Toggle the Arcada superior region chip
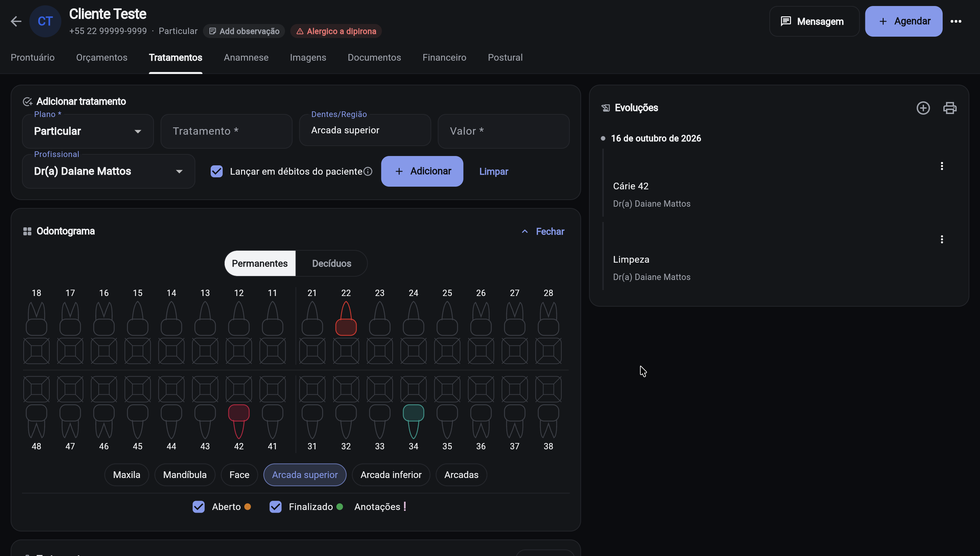 point(305,475)
